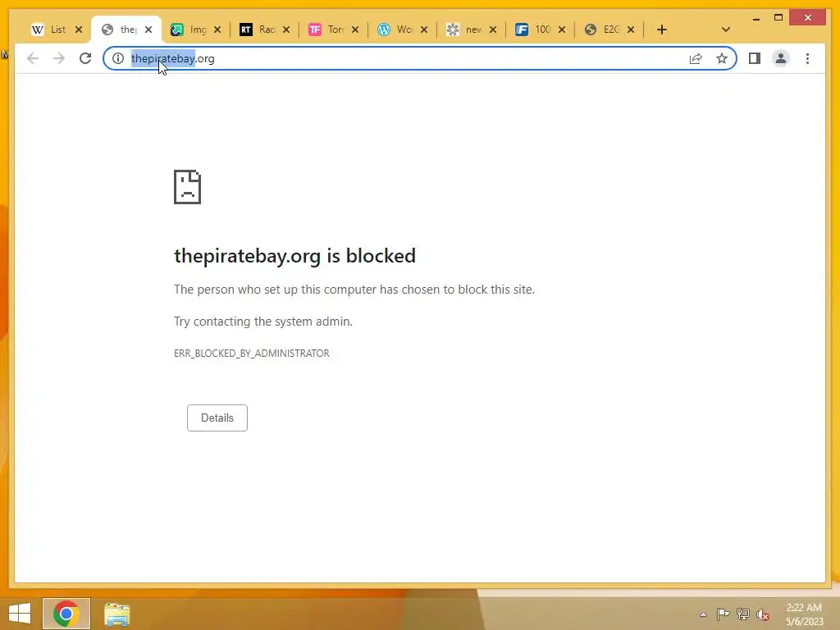Click the network status tray icon

click(x=743, y=614)
